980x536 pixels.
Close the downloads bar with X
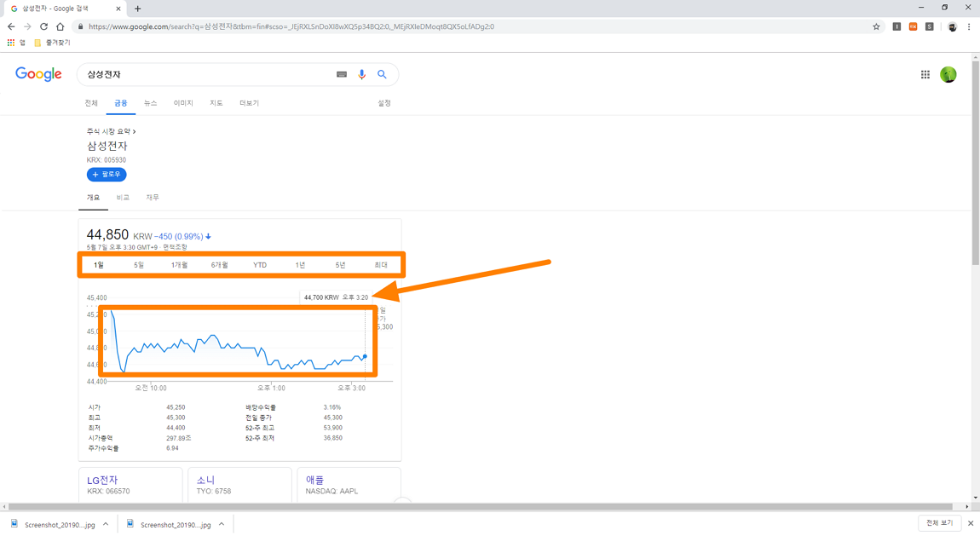[970, 523]
